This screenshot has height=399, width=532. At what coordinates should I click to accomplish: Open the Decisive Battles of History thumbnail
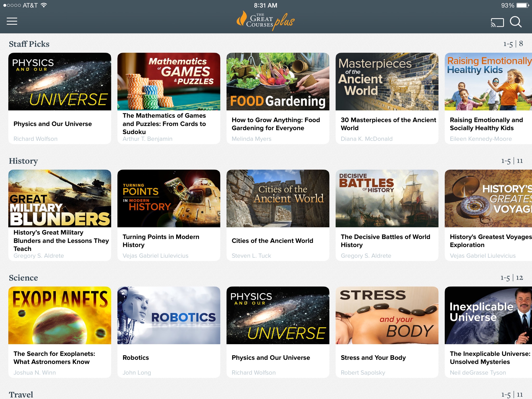(387, 198)
